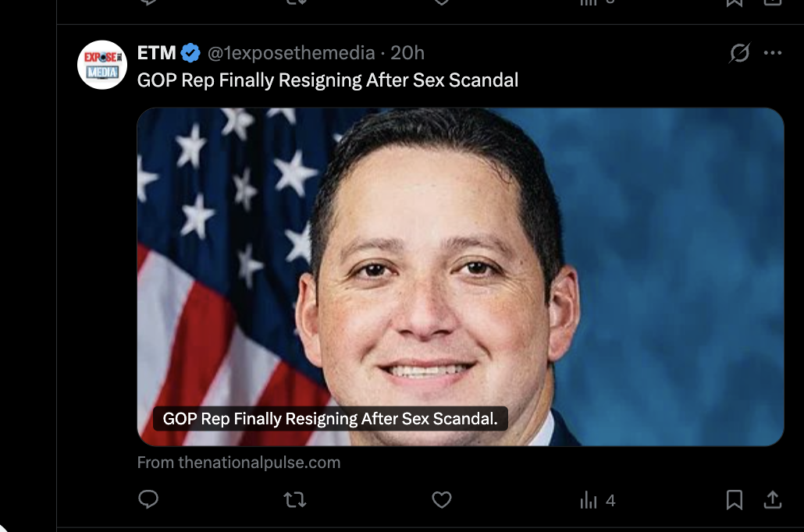Click the 20h timestamp

pos(407,53)
